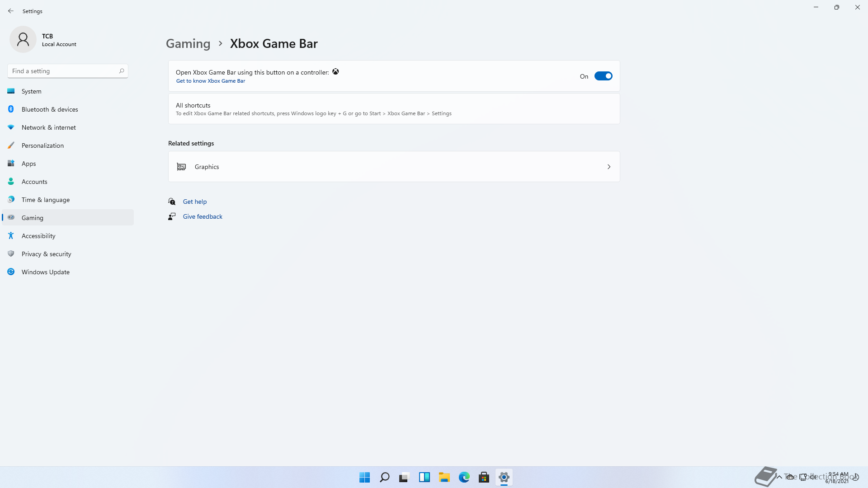Click the Privacy shield icon
This screenshot has width=868, height=488.
pos(11,254)
